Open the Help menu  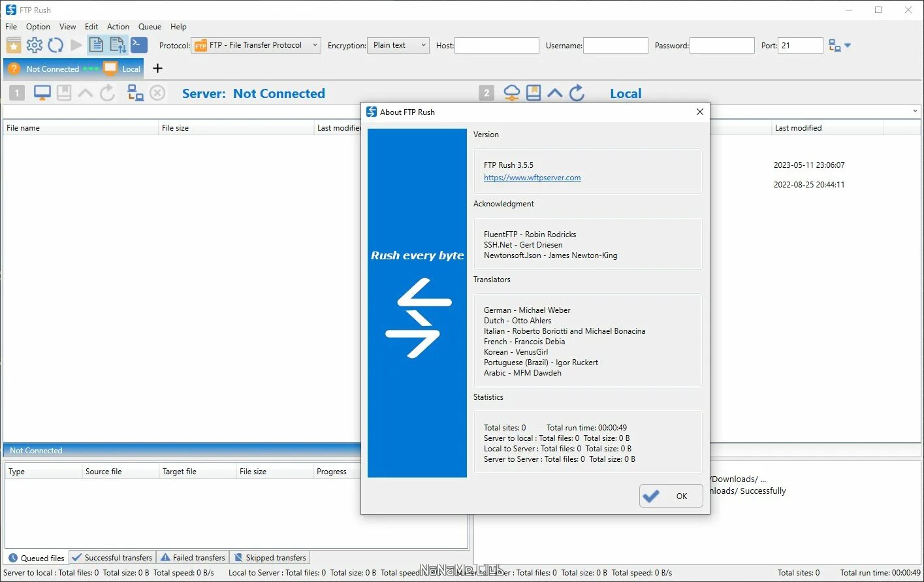tap(178, 27)
